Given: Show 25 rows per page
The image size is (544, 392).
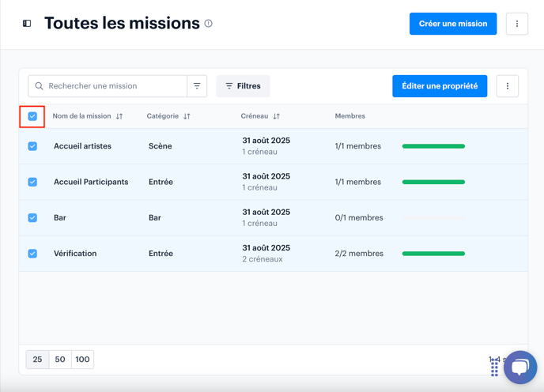Looking at the screenshot, I should click(37, 360).
